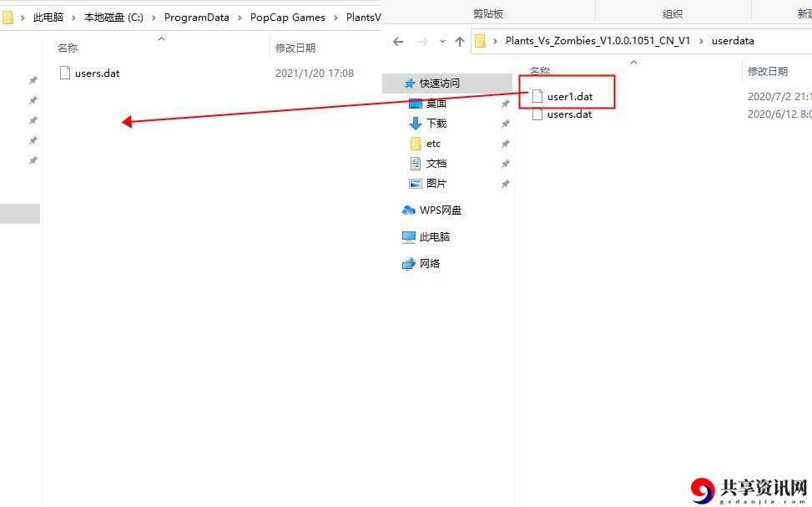Click pin icon next to 图片
The height and width of the screenshot is (507, 812).
506,184
